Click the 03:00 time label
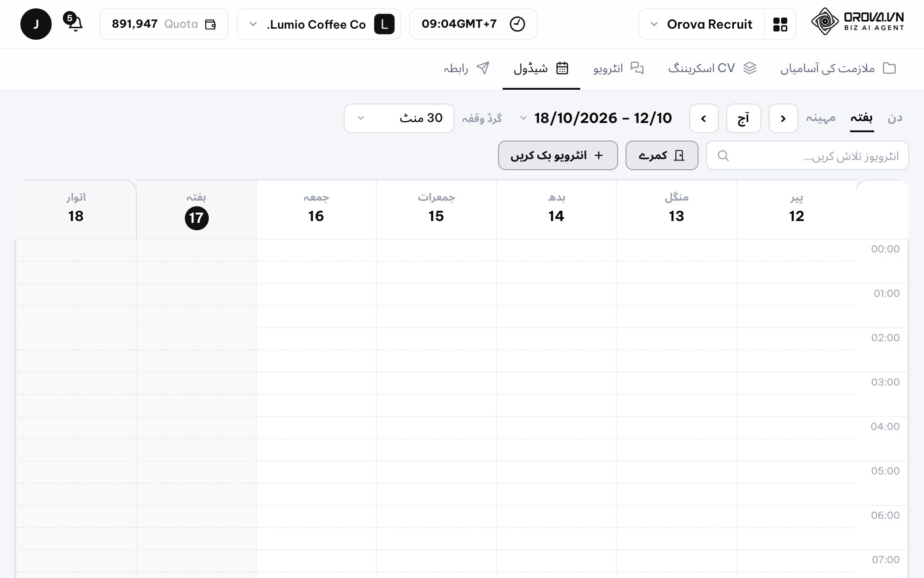Screen dimensions: 924x578 [x=885, y=382]
